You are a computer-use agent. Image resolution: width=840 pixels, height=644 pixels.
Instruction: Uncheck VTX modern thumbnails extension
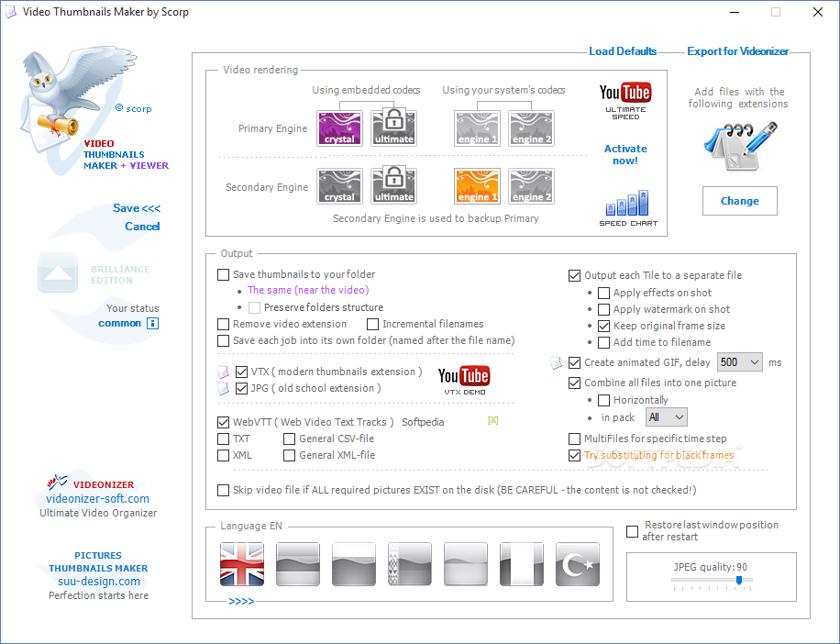241,372
